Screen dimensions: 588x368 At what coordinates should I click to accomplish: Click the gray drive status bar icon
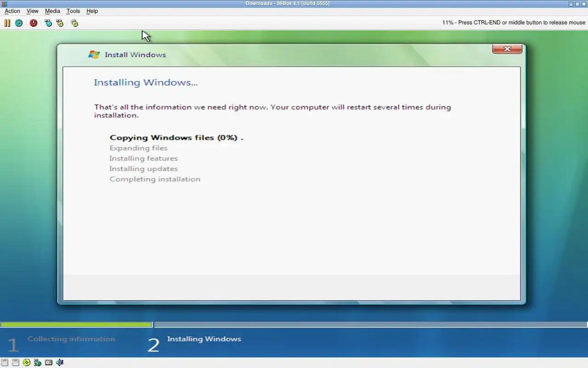(x=48, y=362)
